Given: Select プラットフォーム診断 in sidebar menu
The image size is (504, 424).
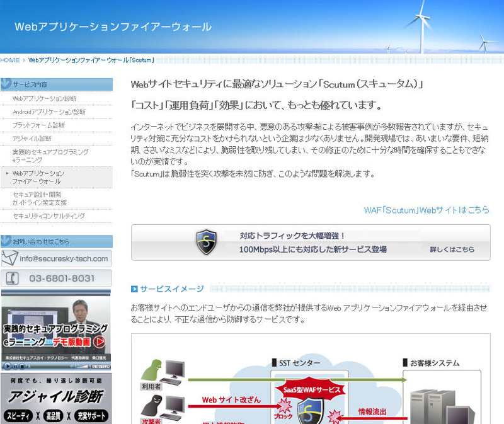Looking at the screenshot, I should tap(39, 125).
